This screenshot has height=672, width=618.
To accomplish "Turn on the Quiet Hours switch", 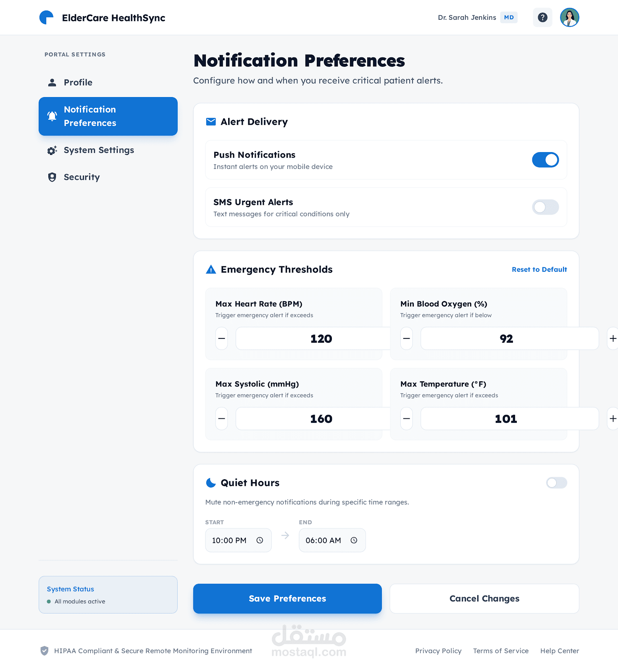I will pos(556,483).
